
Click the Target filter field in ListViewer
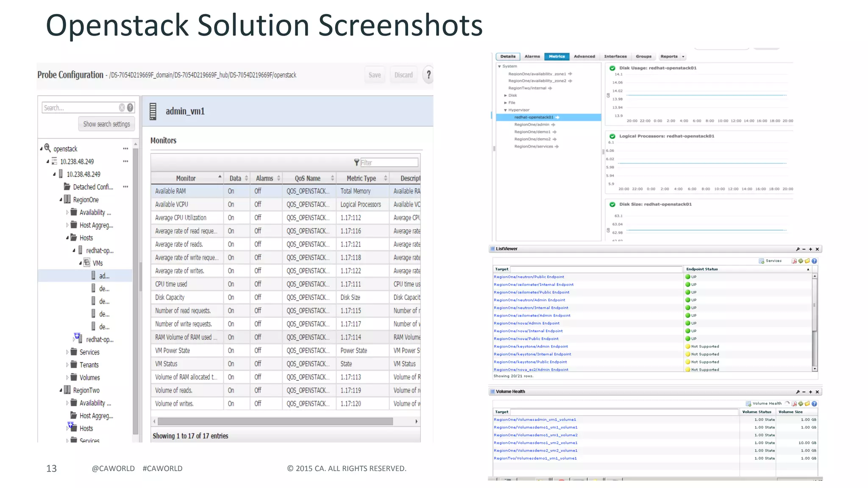pyautogui.click(x=596, y=269)
